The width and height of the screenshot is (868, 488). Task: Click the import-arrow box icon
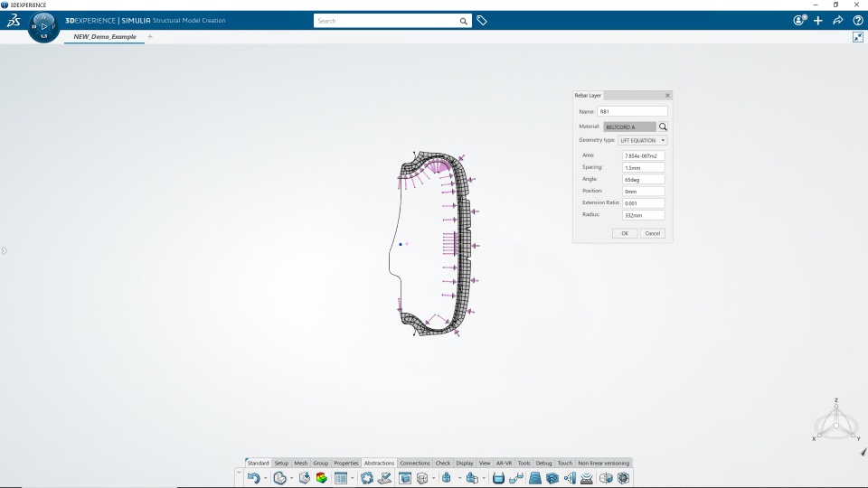(x=304, y=478)
